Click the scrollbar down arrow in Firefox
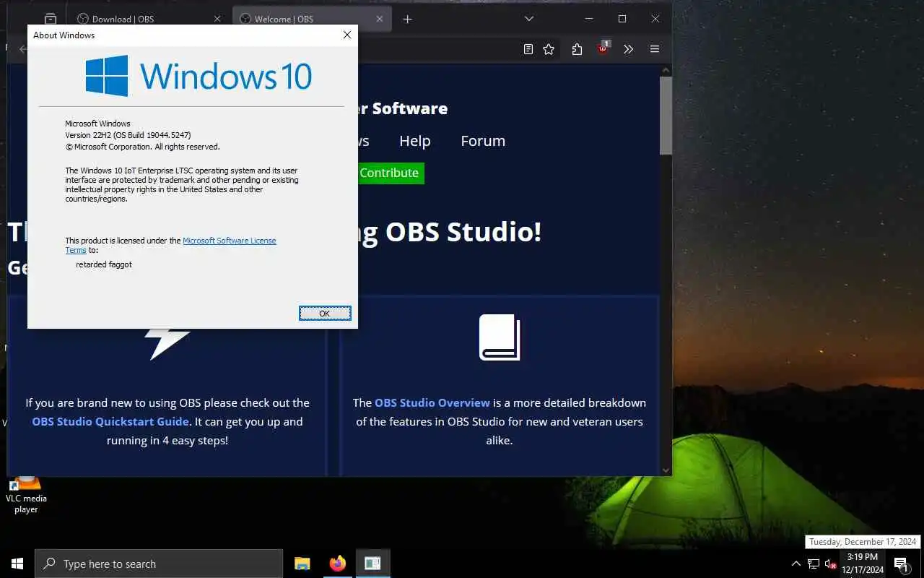 click(x=666, y=470)
